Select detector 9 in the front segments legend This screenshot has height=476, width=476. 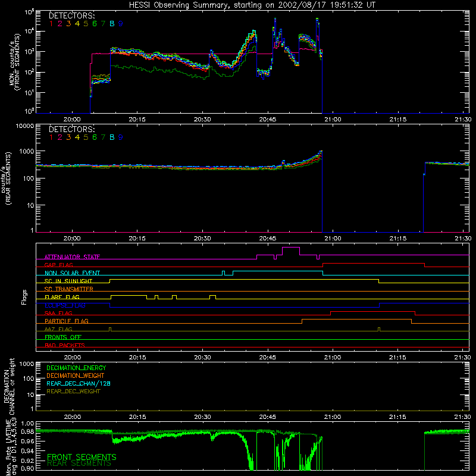click(121, 24)
